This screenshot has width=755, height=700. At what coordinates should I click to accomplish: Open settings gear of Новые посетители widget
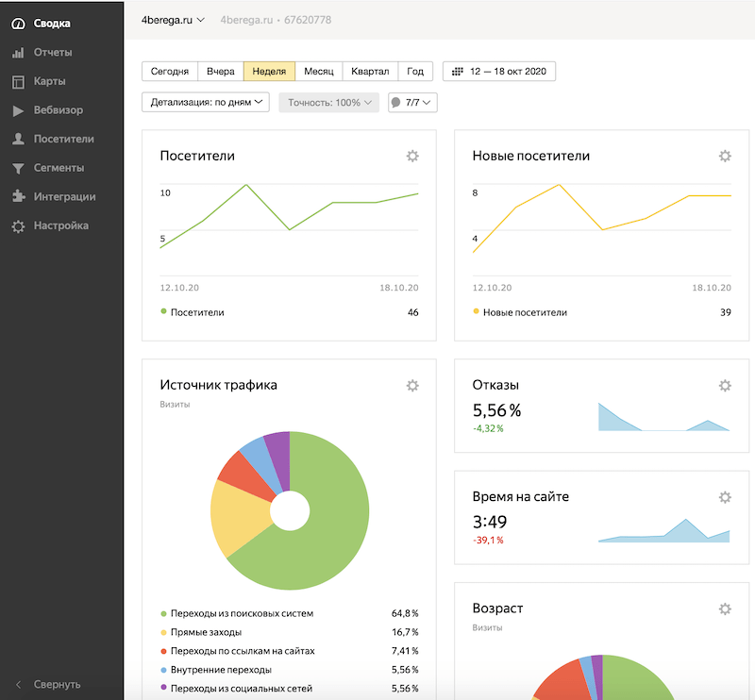coord(725,156)
